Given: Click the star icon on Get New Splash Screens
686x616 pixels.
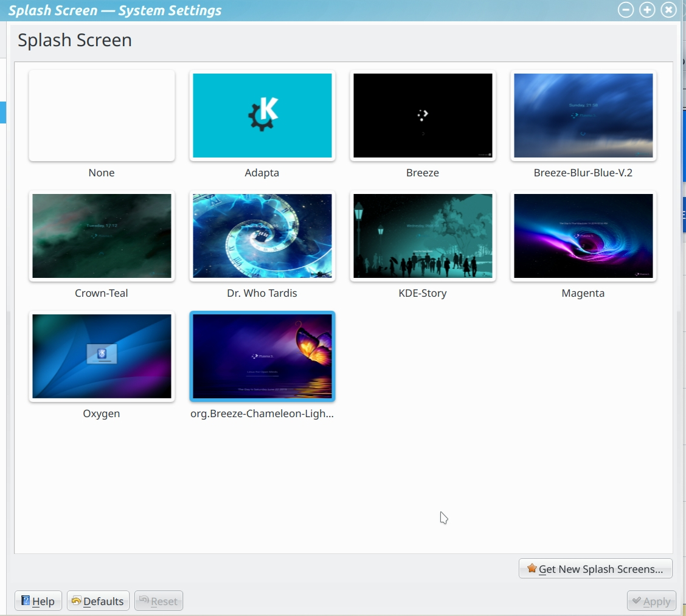Looking at the screenshot, I should pyautogui.click(x=531, y=569).
